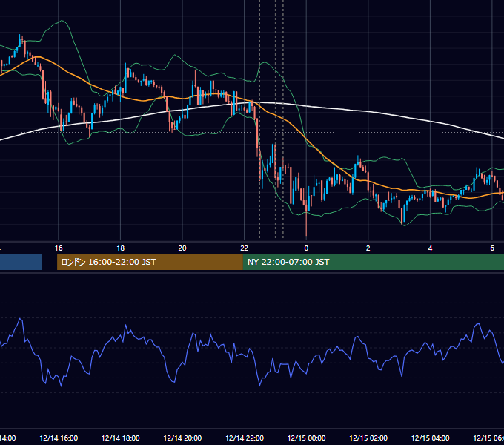The image size is (504, 445).
Task: Click hour label 18 on price chart axis
Action: pos(121,248)
